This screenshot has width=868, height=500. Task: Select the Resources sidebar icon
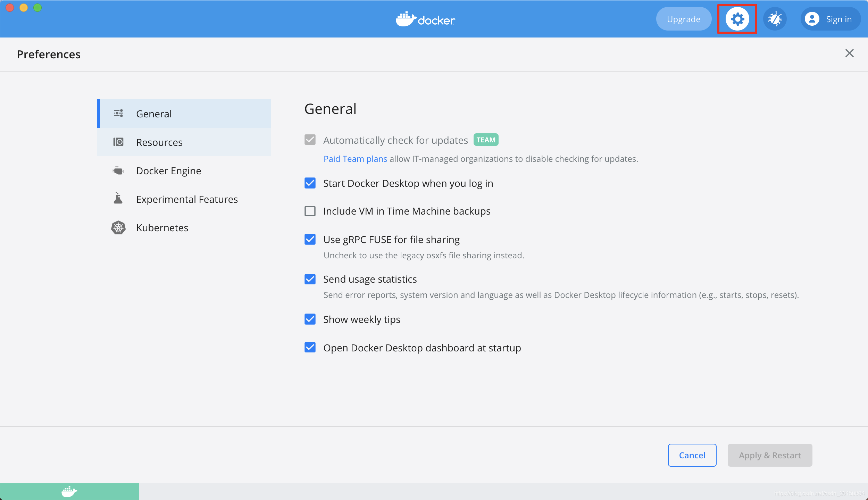tap(118, 142)
